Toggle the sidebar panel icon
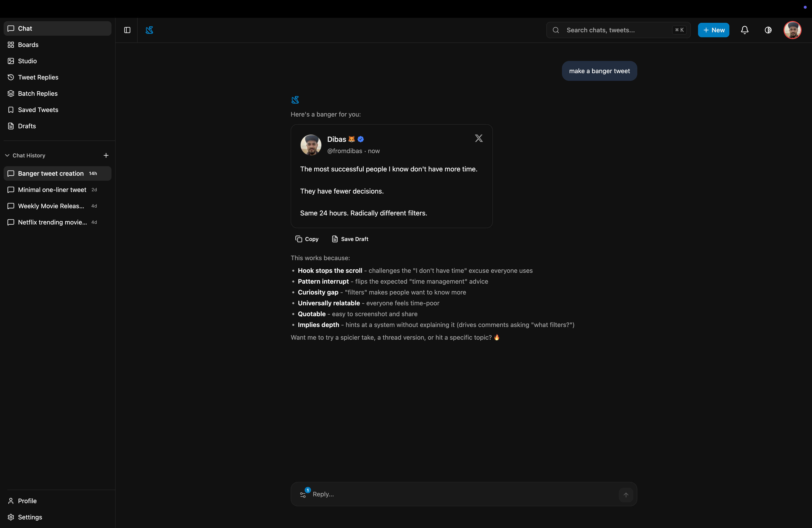This screenshot has width=812, height=528. 127,30
